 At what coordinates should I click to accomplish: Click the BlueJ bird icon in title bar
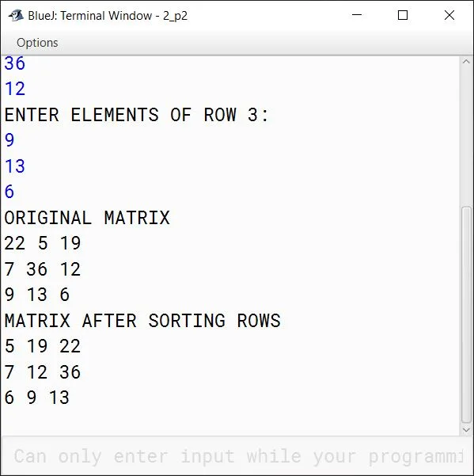(x=16, y=15)
